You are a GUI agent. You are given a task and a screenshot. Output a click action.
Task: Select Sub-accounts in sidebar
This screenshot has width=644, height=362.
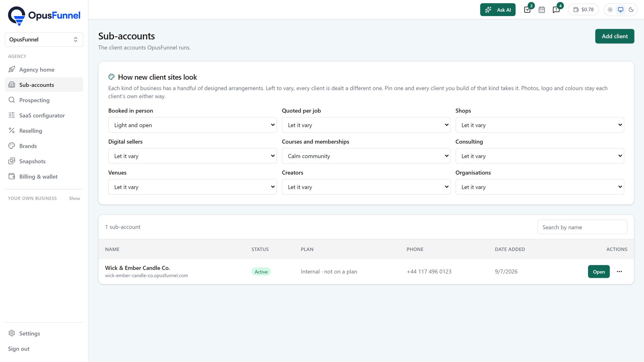(x=44, y=85)
